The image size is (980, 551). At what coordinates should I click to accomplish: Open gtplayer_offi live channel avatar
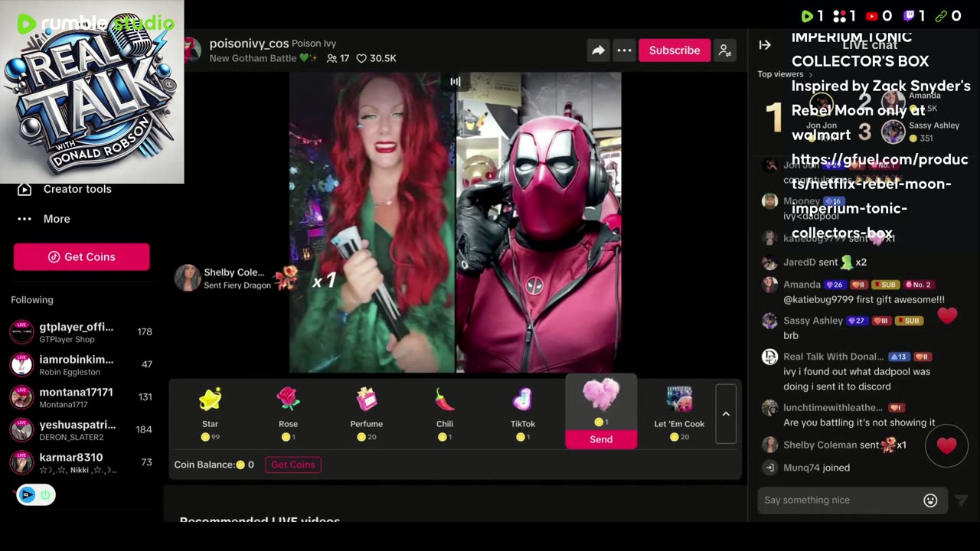(21, 332)
